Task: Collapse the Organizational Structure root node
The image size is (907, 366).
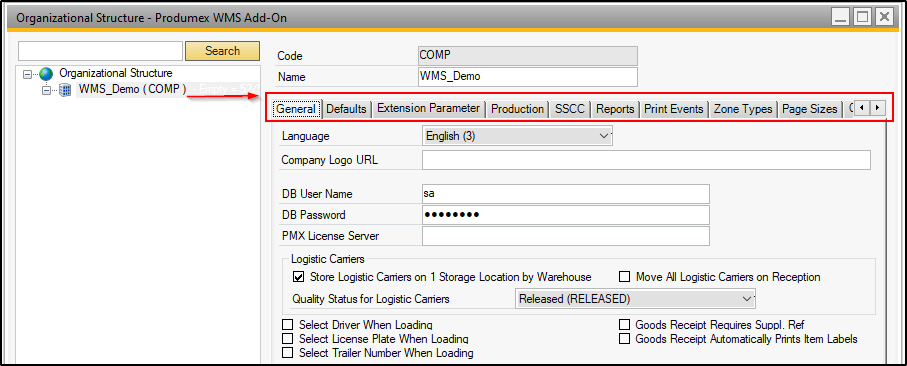Action: coord(27,74)
